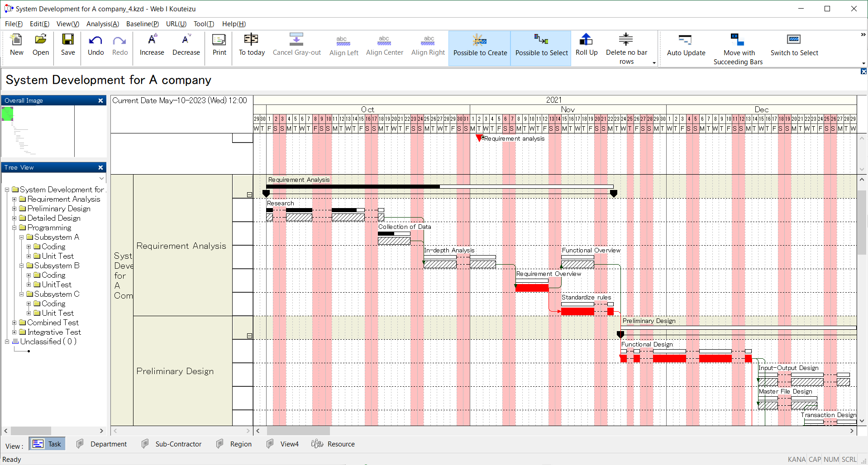Collapse the Preliminary Design row group in the chart
This screenshot has width=868, height=465.
[x=249, y=336]
